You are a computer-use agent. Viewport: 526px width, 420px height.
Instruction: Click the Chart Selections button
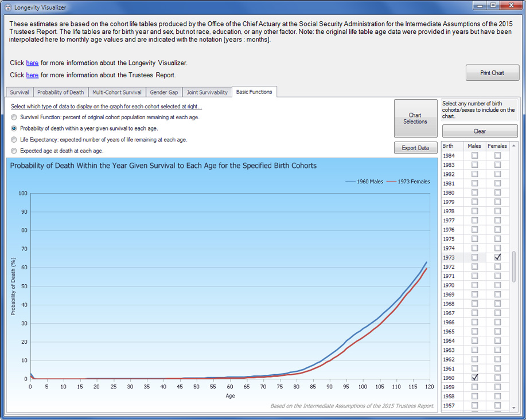click(x=415, y=119)
